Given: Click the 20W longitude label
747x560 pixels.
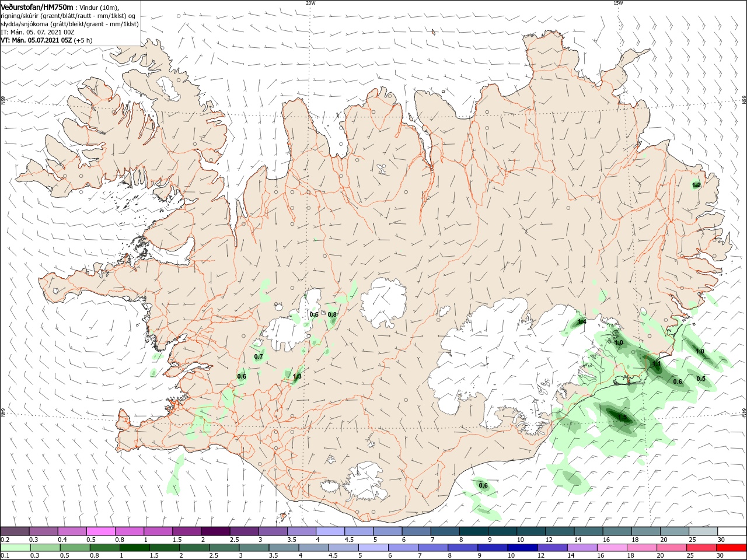Looking at the screenshot, I should point(310,3).
